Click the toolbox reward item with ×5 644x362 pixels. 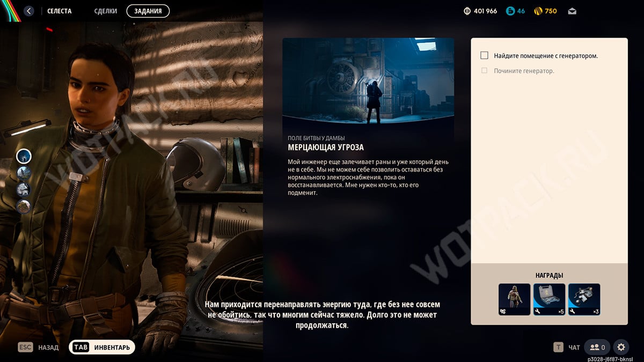coord(549,299)
